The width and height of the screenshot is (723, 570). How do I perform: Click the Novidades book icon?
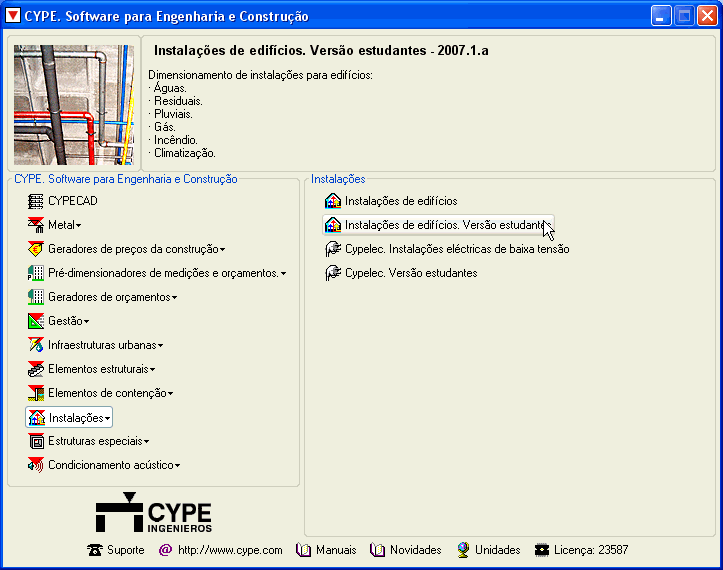tap(377, 550)
